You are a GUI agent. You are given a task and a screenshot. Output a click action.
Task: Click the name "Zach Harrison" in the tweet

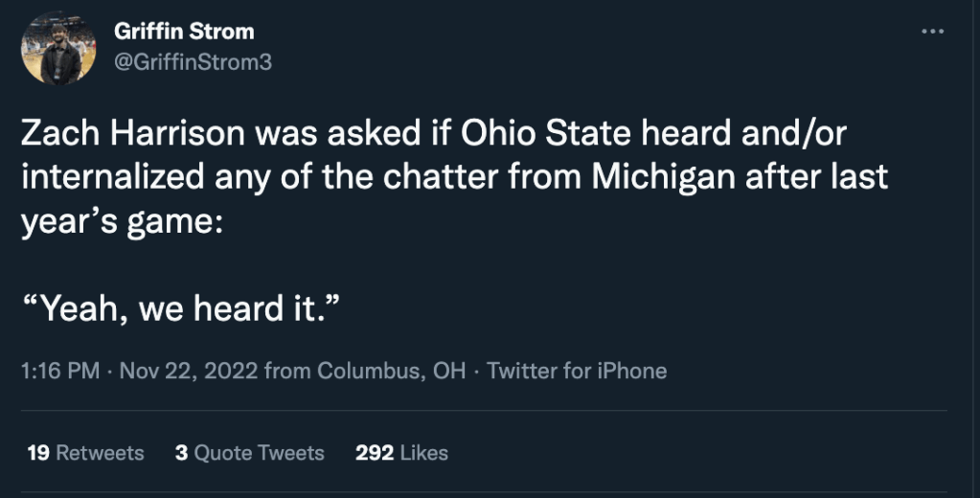132,135
